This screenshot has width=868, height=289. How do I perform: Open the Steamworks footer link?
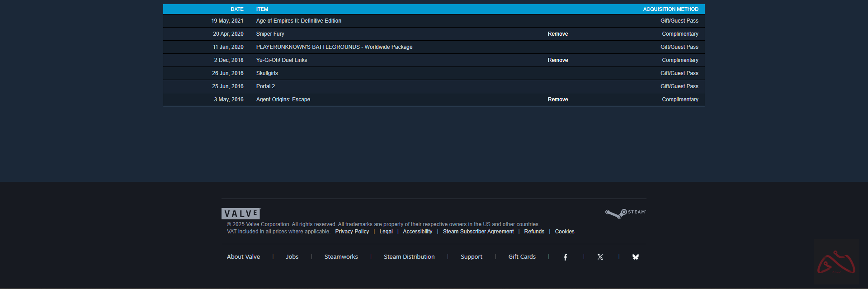(341, 257)
